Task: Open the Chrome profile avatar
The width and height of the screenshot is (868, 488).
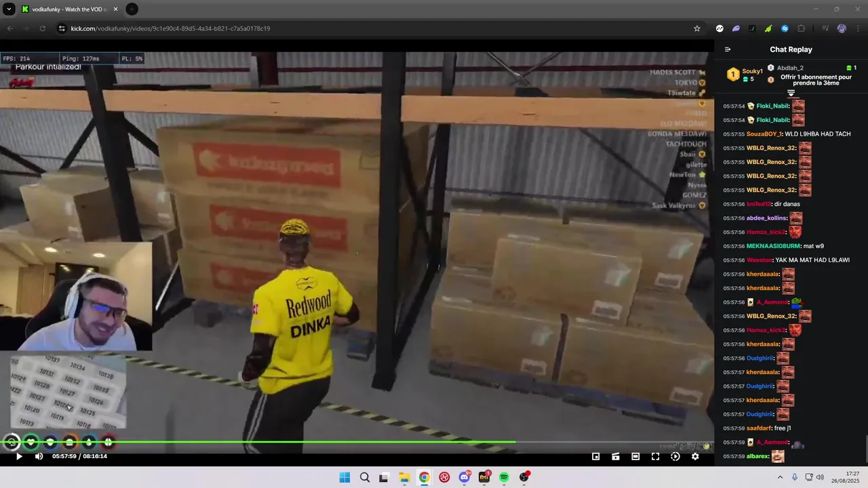Action: 842,28
